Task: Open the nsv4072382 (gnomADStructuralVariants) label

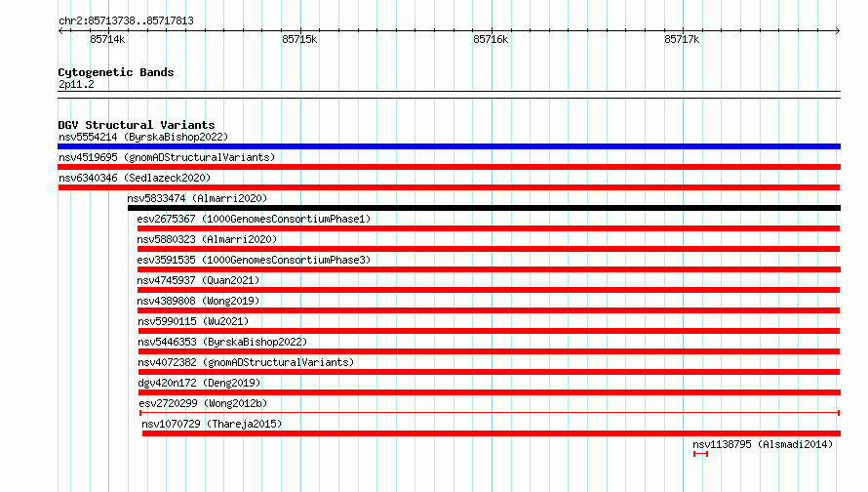Action: 246,362
